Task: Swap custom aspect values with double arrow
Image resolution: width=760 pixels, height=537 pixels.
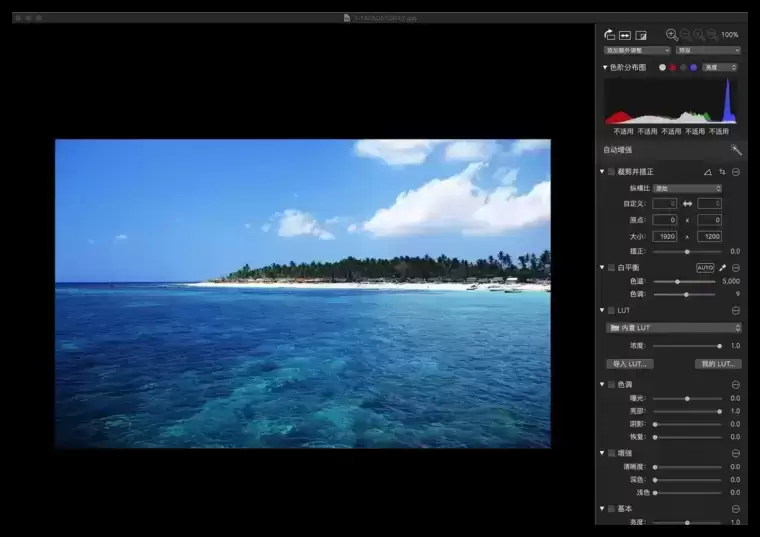Action: tap(687, 204)
